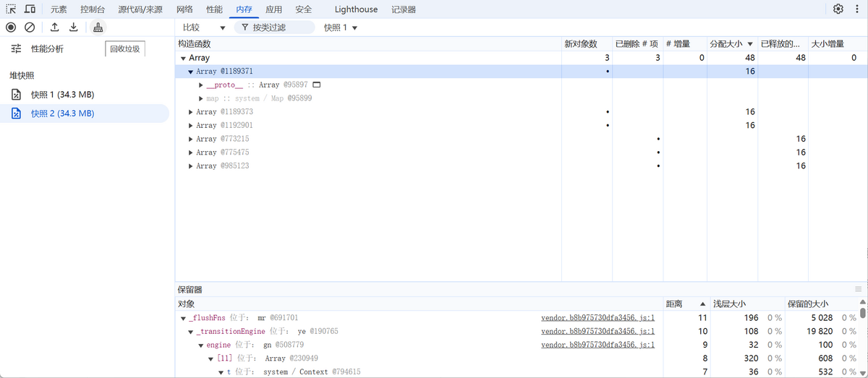Image resolution: width=868 pixels, height=378 pixels.
Task: Expand the Array @1189373 row
Action: [x=191, y=112]
